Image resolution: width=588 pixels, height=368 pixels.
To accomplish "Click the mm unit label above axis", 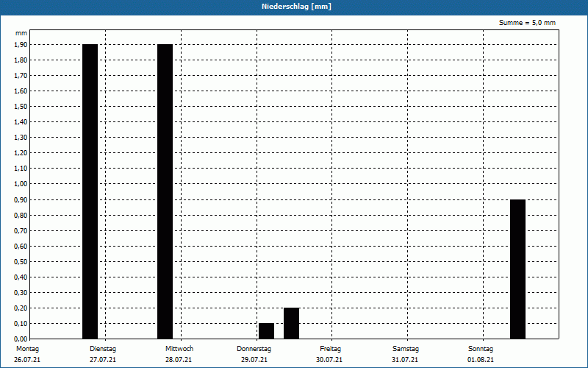I will (21, 33).
